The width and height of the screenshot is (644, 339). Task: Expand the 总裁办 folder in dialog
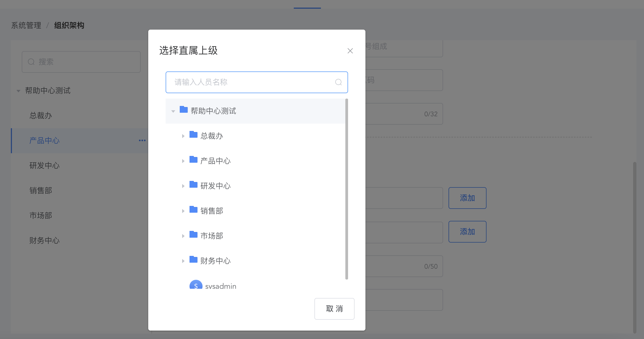pyautogui.click(x=183, y=136)
